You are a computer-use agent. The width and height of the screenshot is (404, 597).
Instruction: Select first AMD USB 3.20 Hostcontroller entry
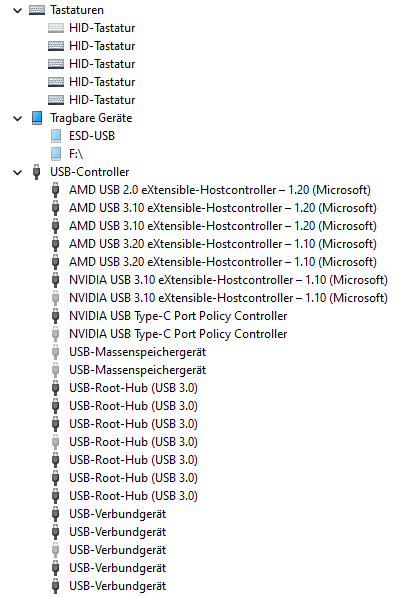(223, 244)
